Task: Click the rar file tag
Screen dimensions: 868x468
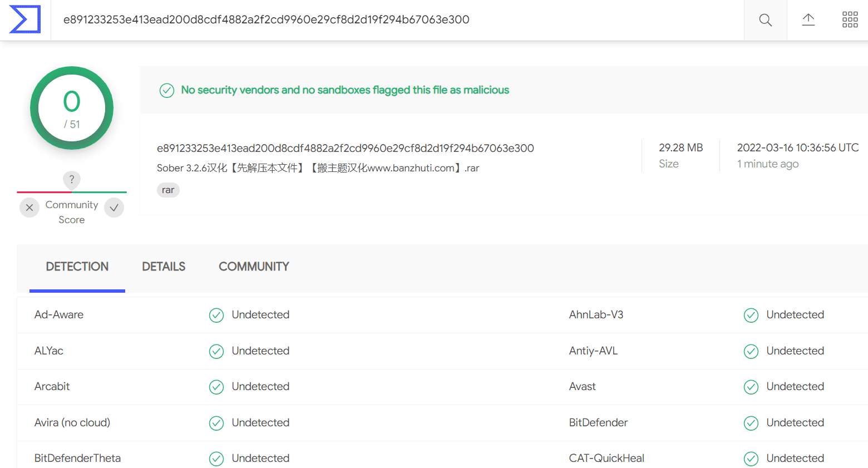Action: click(168, 190)
